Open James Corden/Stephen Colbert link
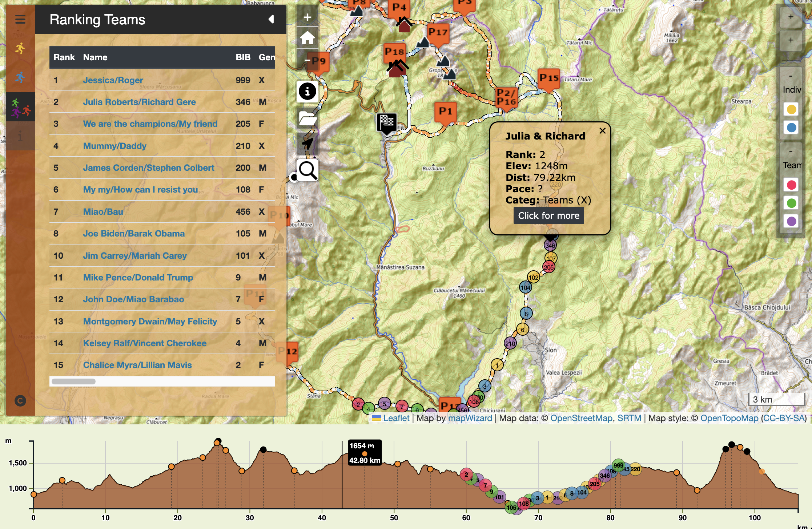812x529 pixels. point(149,168)
